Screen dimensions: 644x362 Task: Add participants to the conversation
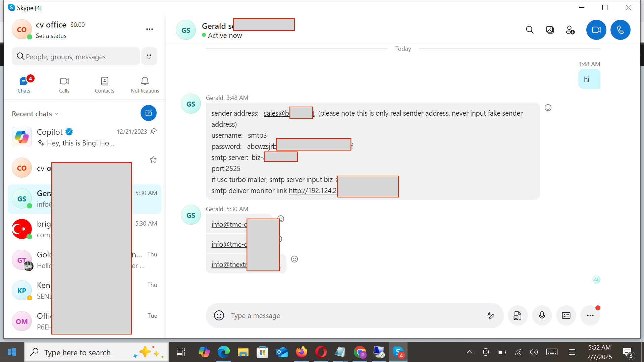(570, 29)
